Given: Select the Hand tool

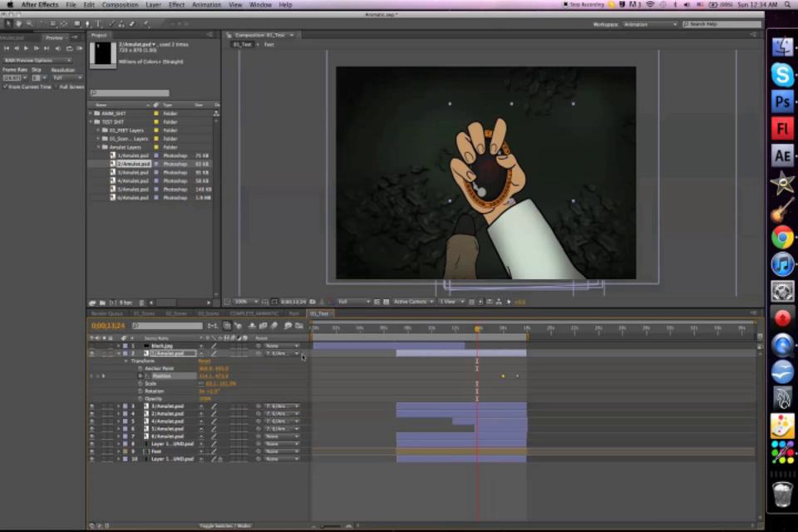Looking at the screenshot, I should pyautogui.click(x=19, y=23).
